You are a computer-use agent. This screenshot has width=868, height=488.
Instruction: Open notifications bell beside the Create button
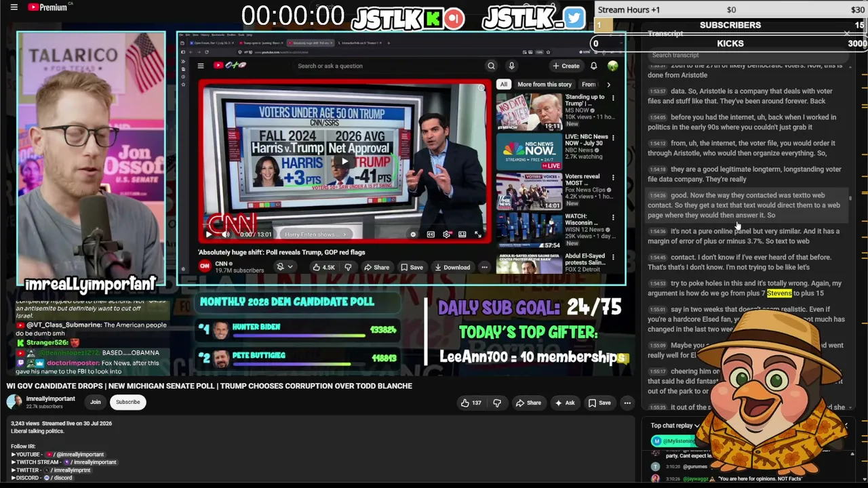point(593,66)
